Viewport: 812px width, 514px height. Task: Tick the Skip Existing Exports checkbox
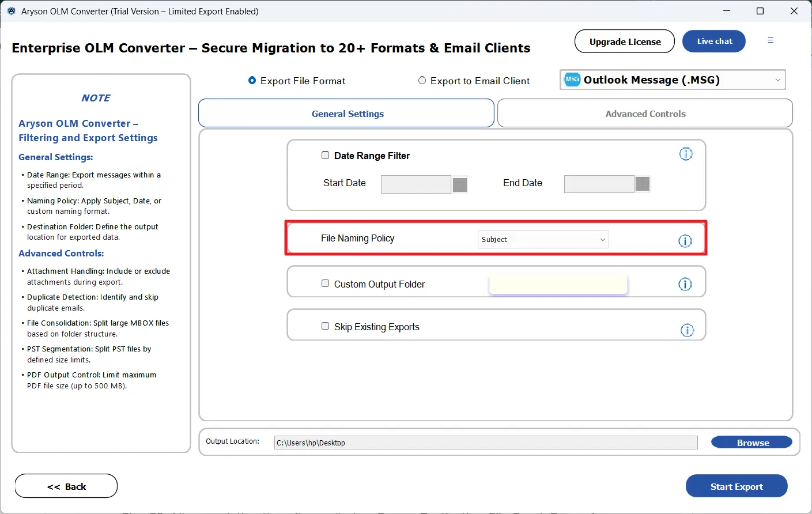point(325,326)
